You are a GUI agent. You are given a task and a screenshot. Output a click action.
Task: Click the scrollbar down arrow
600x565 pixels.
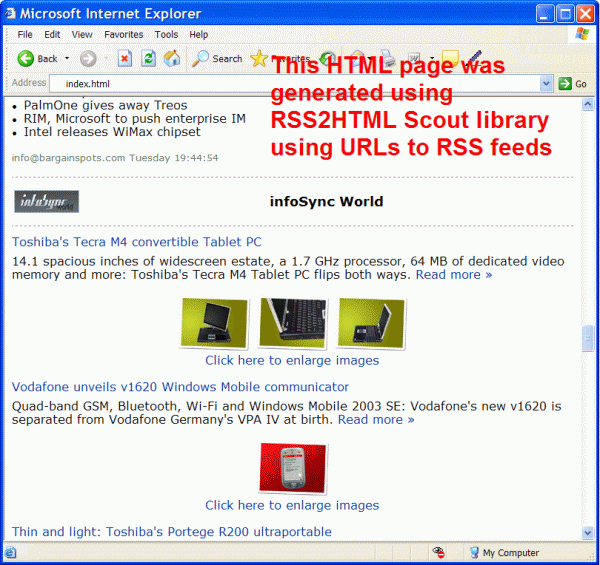pos(587,532)
